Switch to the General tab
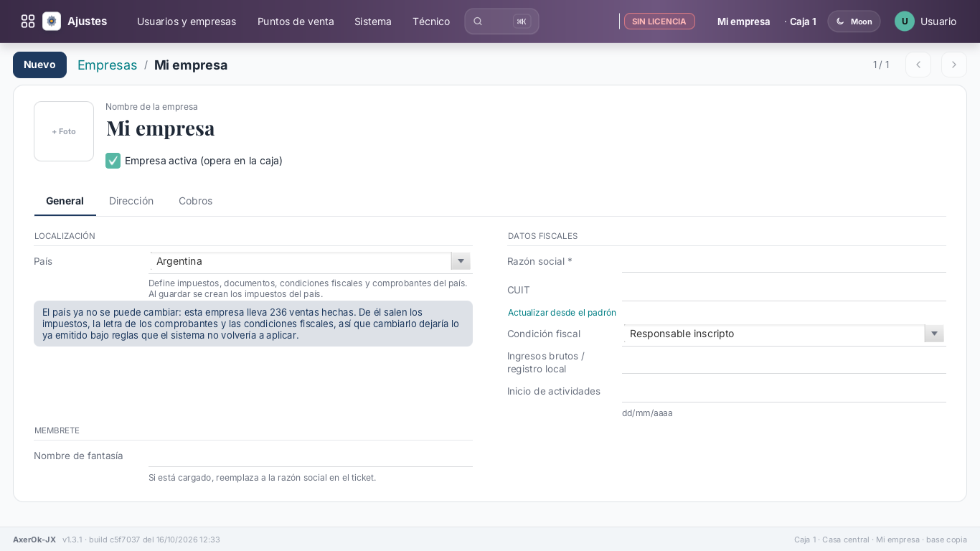The image size is (980, 551). point(65,201)
